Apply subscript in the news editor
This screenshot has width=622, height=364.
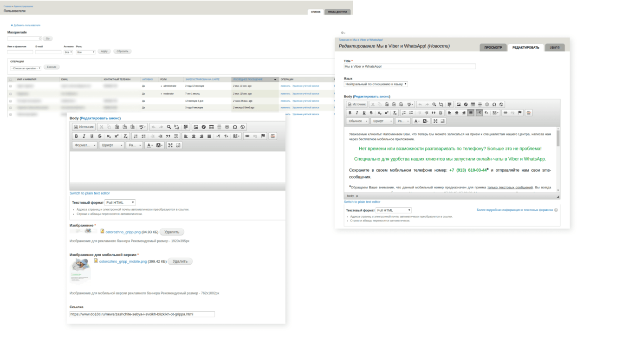379,113
